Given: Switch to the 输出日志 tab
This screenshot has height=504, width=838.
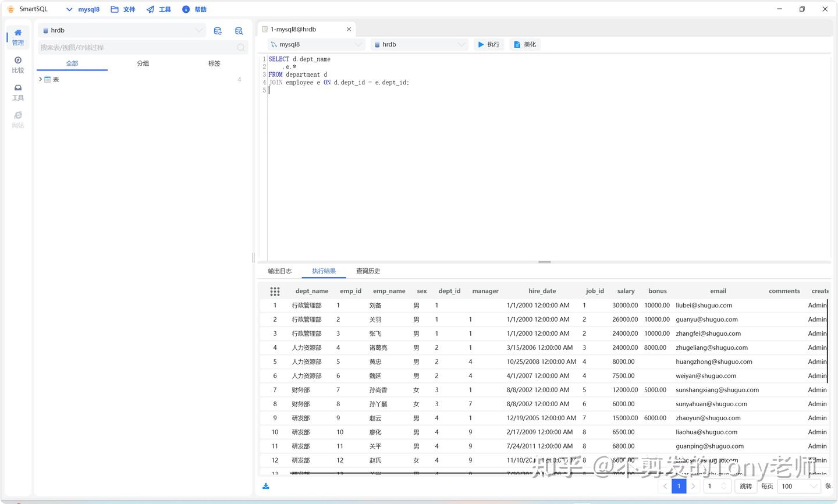Looking at the screenshot, I should [280, 271].
